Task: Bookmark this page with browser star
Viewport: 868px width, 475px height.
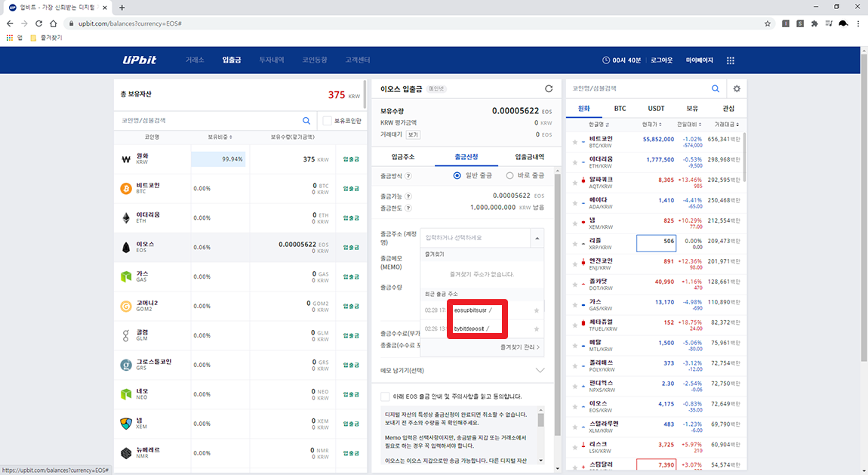Action: click(768, 24)
